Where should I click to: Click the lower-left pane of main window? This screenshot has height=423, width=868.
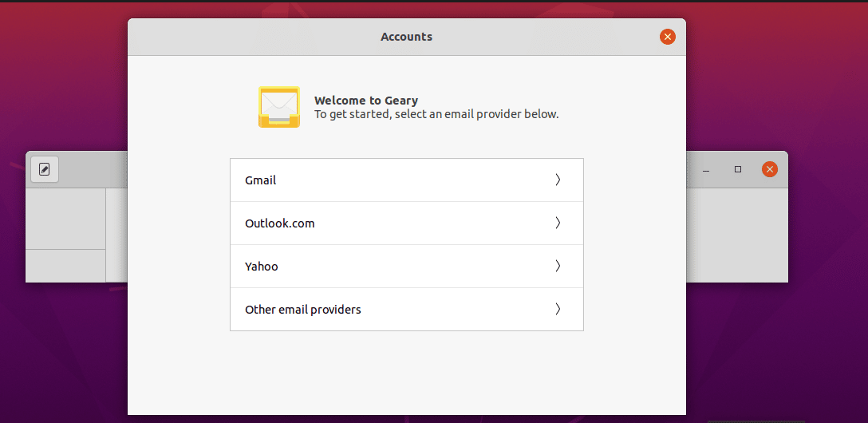point(66,266)
